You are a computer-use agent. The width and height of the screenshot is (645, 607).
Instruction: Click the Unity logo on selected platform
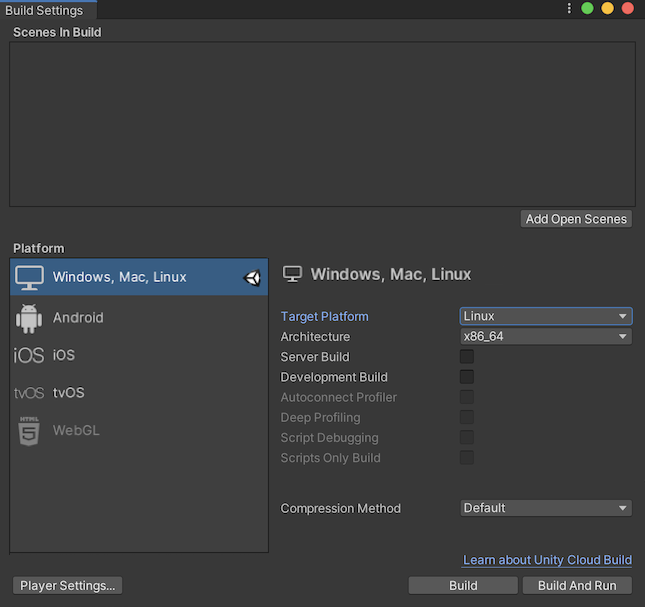(x=252, y=278)
